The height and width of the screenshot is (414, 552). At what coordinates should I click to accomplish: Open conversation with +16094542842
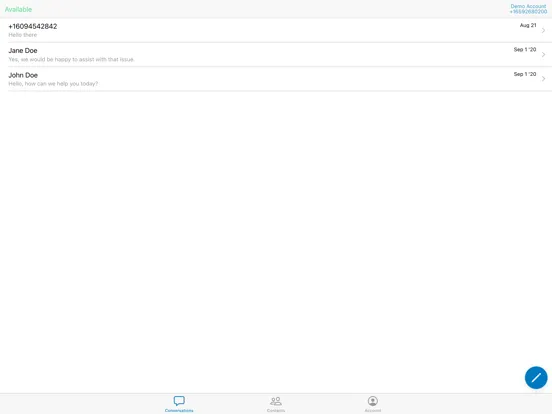[x=276, y=30]
